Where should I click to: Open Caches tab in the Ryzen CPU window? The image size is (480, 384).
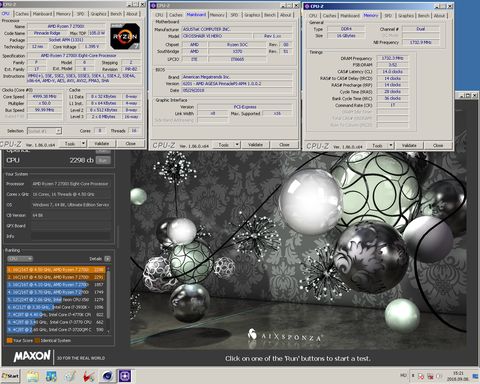(22, 14)
